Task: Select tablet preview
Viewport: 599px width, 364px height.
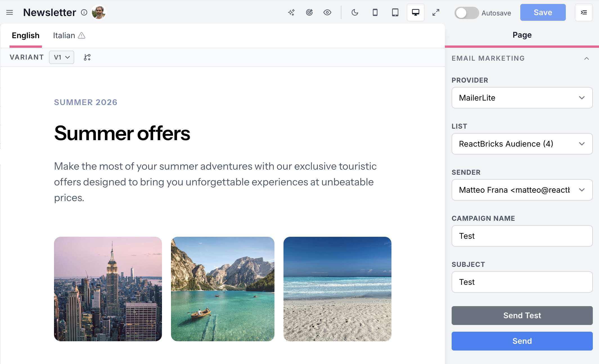Action: [x=395, y=12]
